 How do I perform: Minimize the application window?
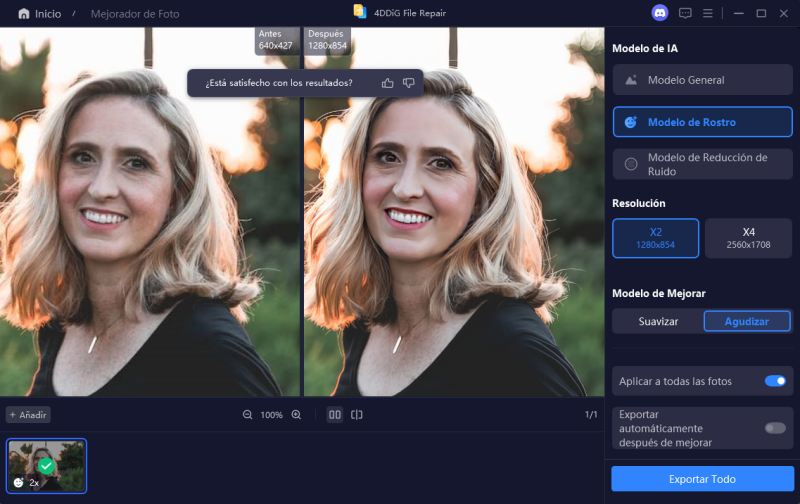coord(738,13)
